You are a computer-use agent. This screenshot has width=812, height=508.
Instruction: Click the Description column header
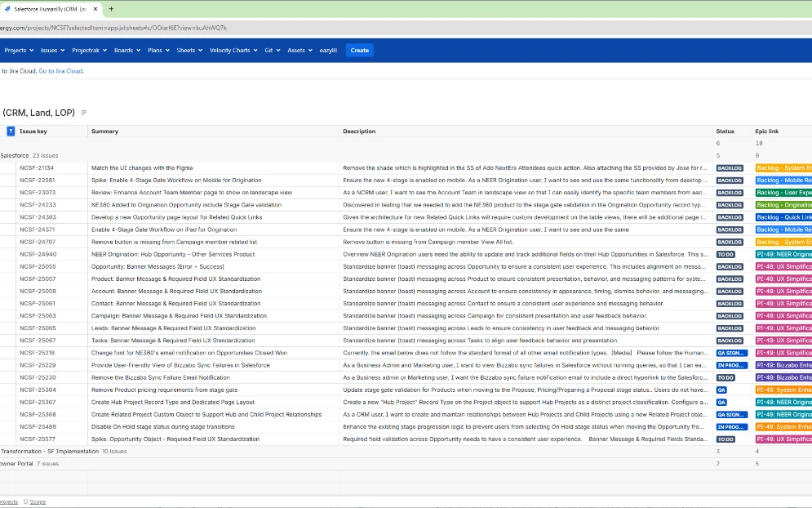click(359, 131)
